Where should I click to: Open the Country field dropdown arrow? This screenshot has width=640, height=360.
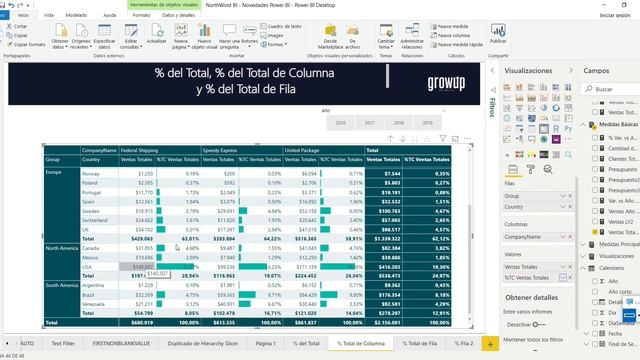click(563, 207)
